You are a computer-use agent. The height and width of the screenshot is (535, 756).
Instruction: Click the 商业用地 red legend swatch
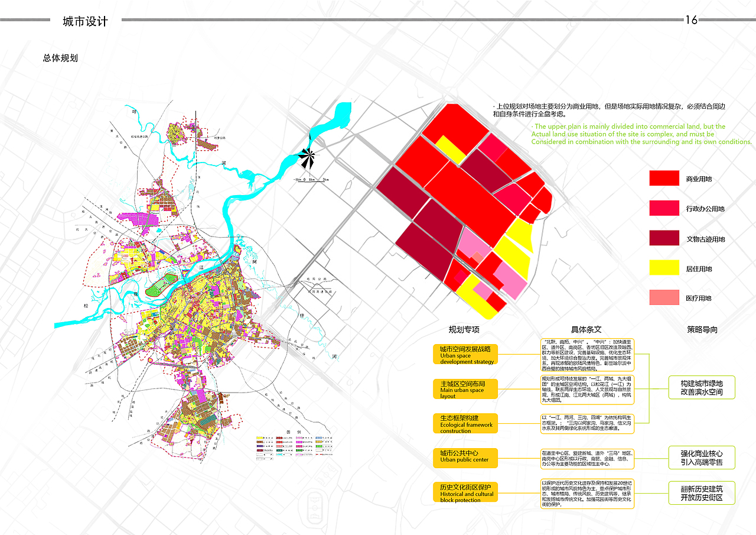click(664, 179)
